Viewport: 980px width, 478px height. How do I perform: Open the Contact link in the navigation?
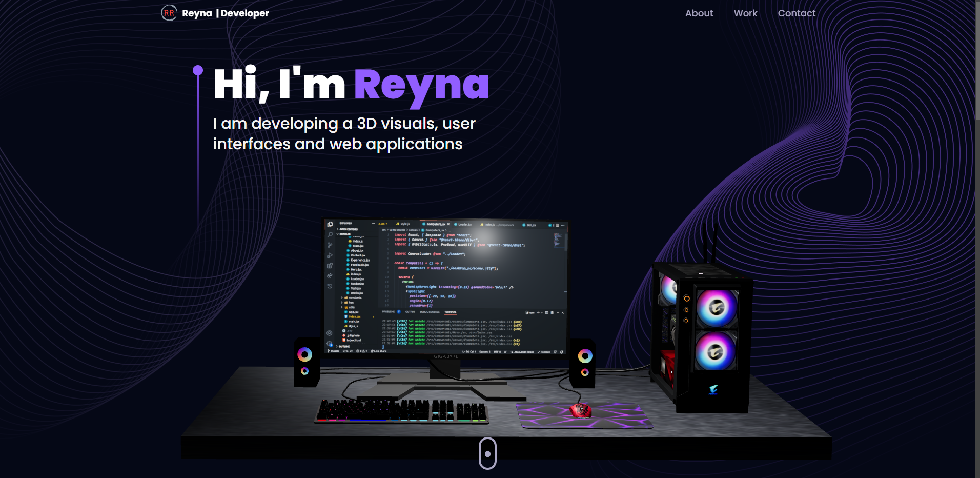[x=797, y=13]
